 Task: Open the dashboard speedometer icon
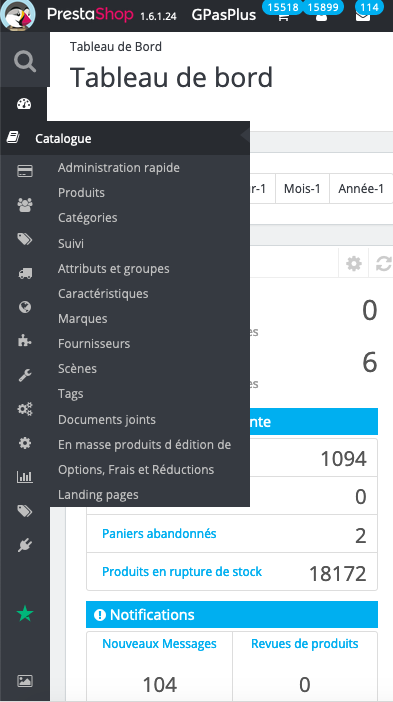click(24, 104)
